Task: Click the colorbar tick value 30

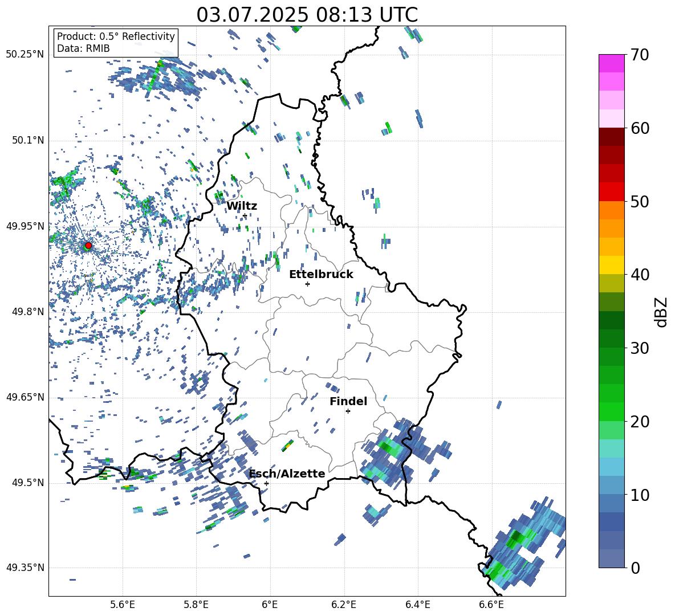Action: [640, 348]
